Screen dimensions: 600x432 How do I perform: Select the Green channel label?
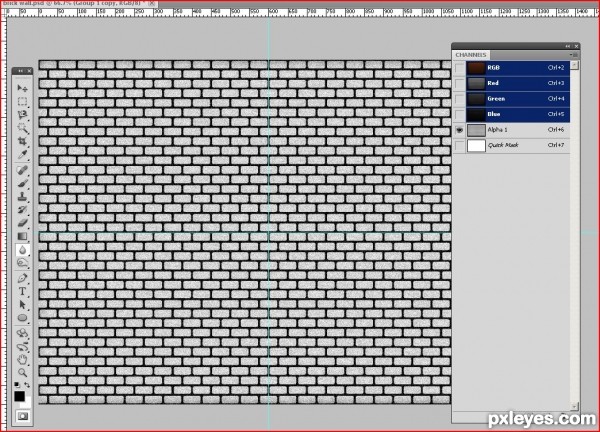pyautogui.click(x=496, y=99)
